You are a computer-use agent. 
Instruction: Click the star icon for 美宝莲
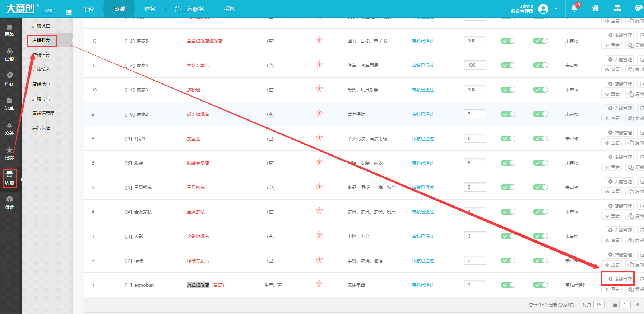pyautogui.click(x=319, y=138)
